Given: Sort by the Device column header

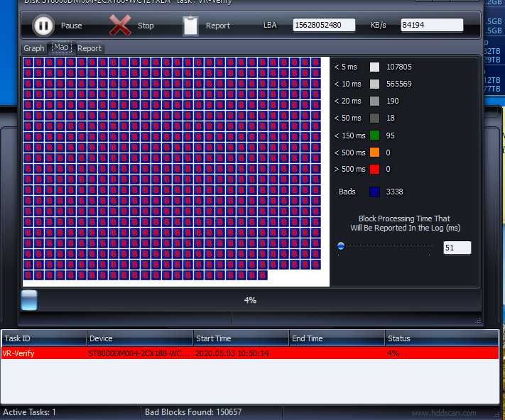Looking at the screenshot, I should [140, 338].
